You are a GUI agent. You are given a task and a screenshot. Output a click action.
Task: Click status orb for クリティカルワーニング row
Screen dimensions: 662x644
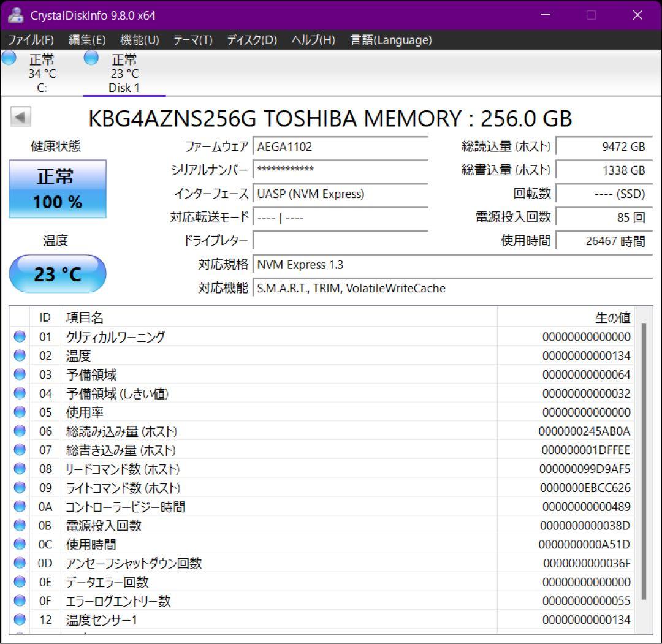(x=20, y=336)
